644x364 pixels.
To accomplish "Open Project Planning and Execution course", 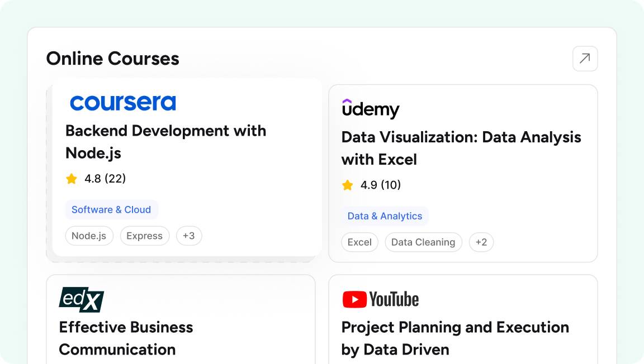I will pos(455,338).
